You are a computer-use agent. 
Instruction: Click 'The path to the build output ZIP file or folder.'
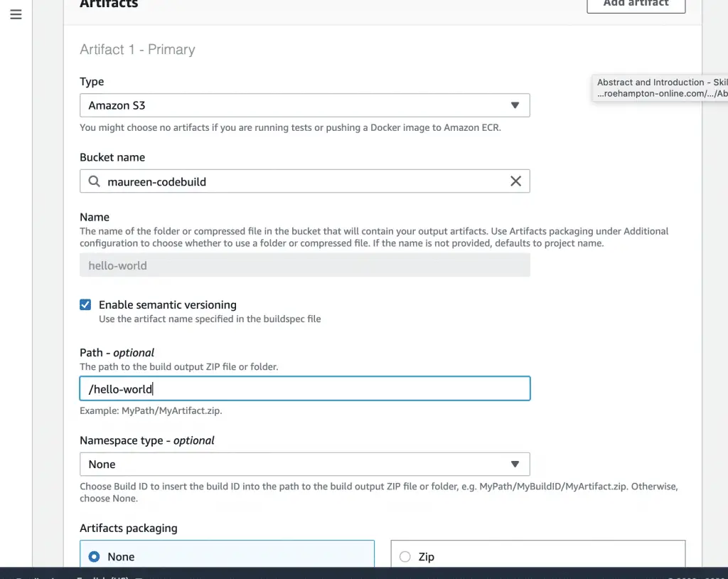pos(179,366)
